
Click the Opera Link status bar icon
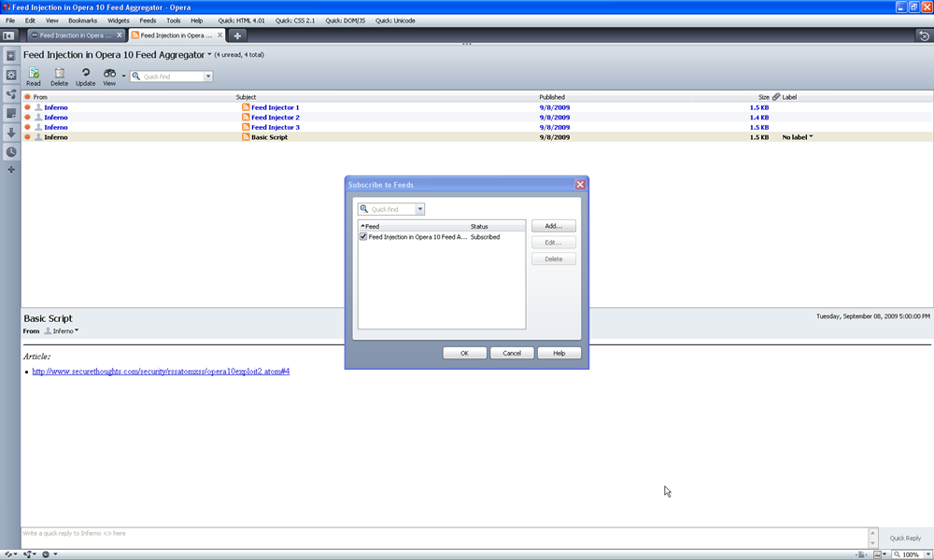8,554
